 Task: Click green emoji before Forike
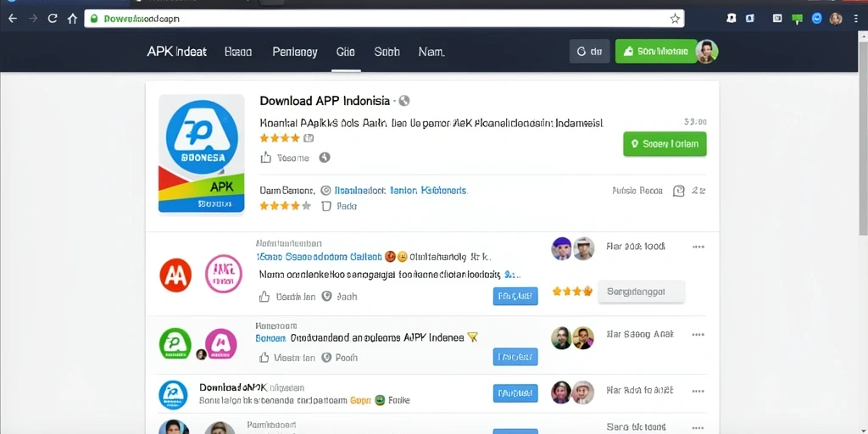click(379, 400)
